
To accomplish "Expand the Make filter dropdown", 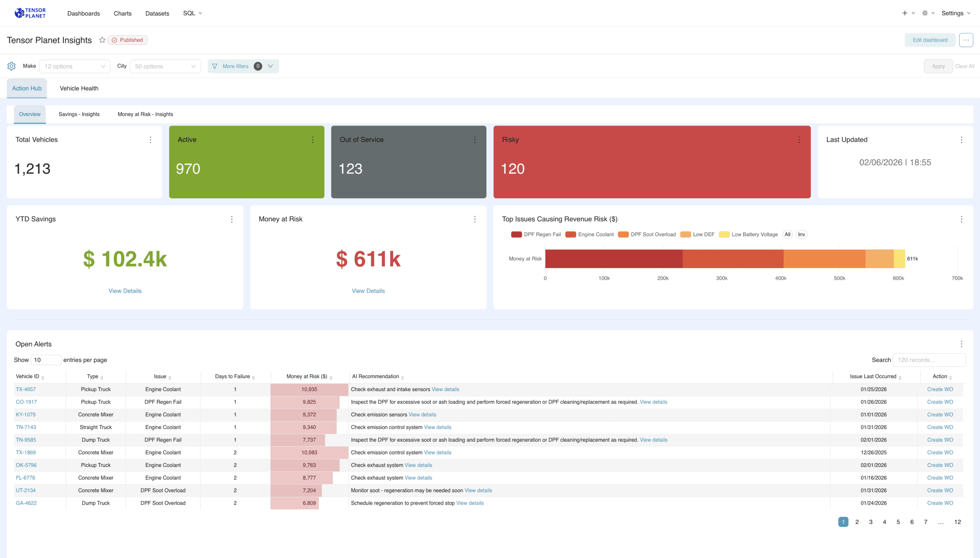I will point(75,66).
